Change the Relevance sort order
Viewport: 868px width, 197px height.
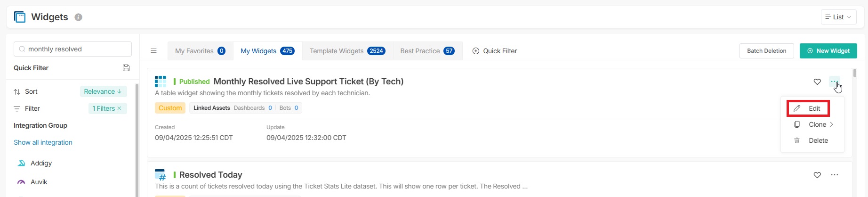[103, 91]
